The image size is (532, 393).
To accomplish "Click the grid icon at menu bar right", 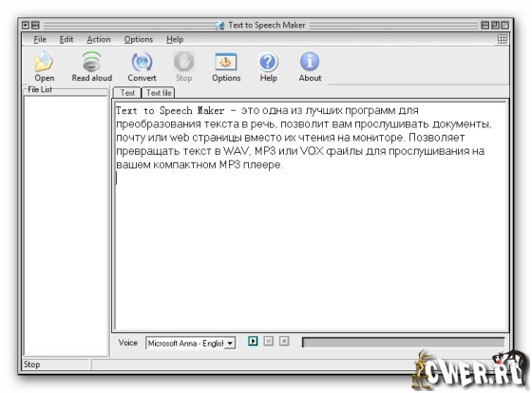I will point(503,39).
